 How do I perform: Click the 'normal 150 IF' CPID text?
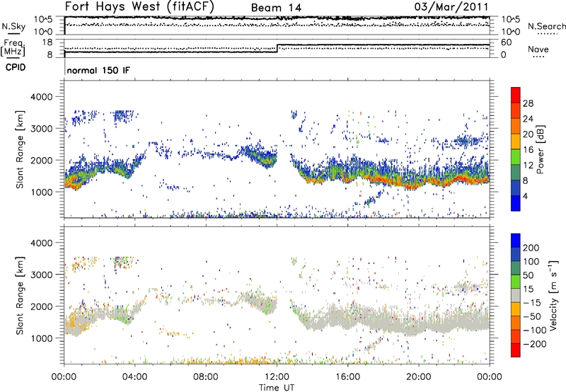[x=98, y=70]
